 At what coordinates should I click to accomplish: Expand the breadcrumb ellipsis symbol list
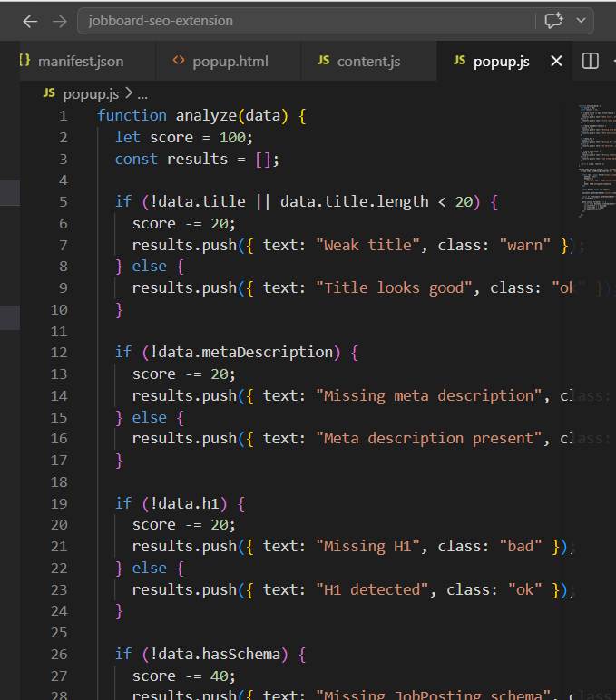[142, 93]
